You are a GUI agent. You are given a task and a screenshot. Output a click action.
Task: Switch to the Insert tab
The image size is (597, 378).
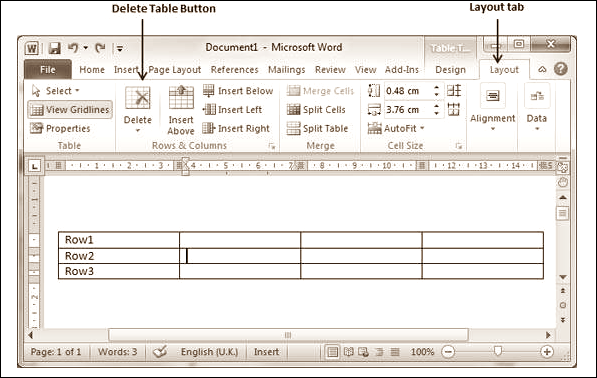click(x=126, y=70)
